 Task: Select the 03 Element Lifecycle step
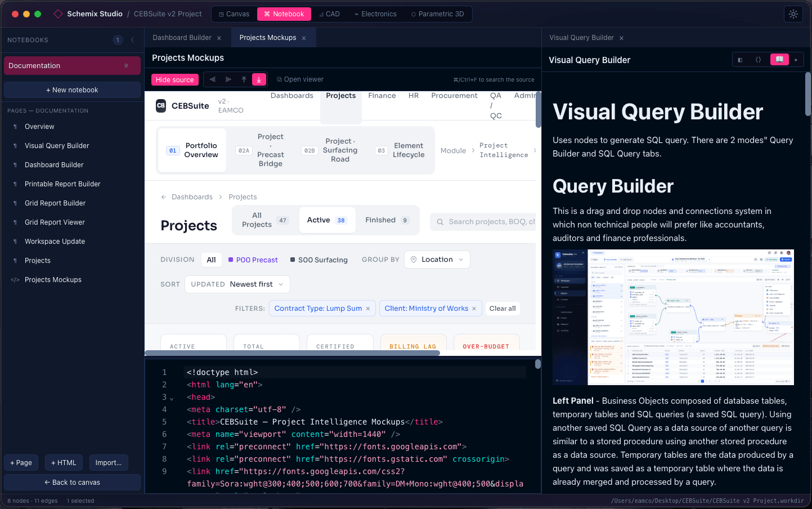(400, 150)
